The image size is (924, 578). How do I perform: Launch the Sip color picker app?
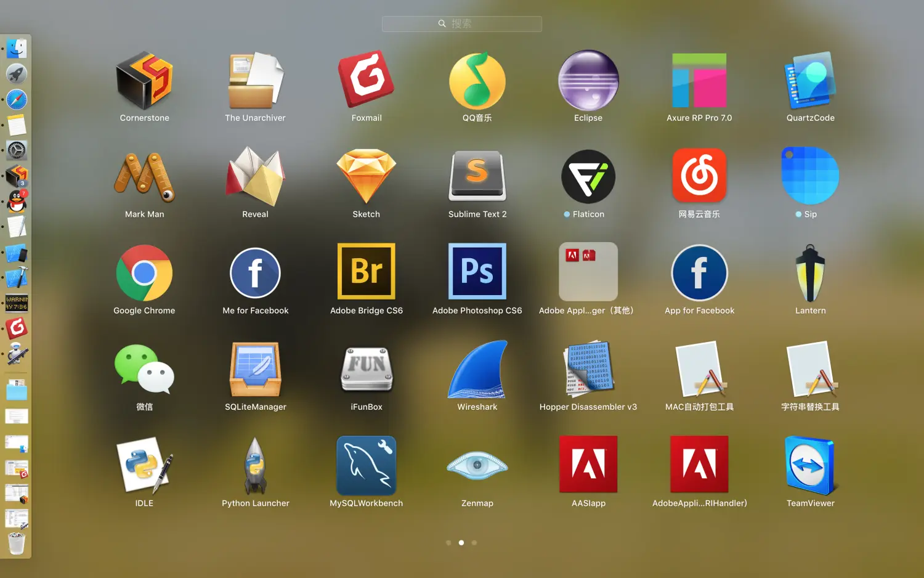tap(810, 176)
